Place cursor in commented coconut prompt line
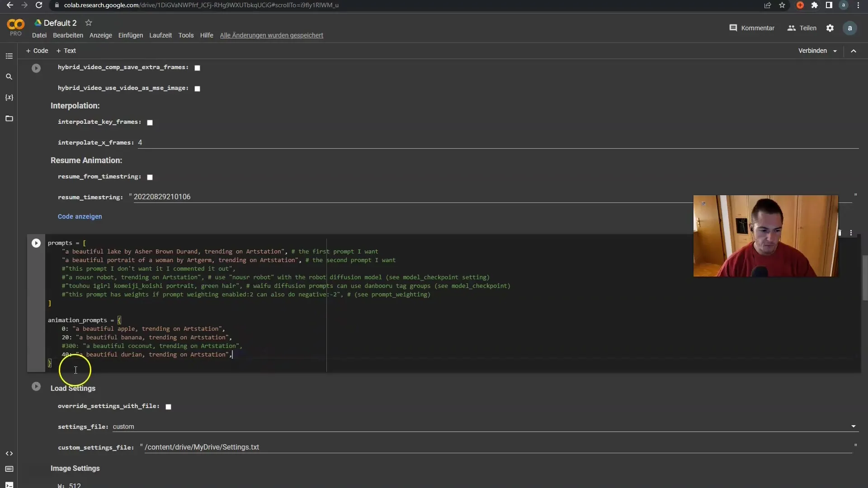Viewport: 868px width, 488px height. [152, 346]
